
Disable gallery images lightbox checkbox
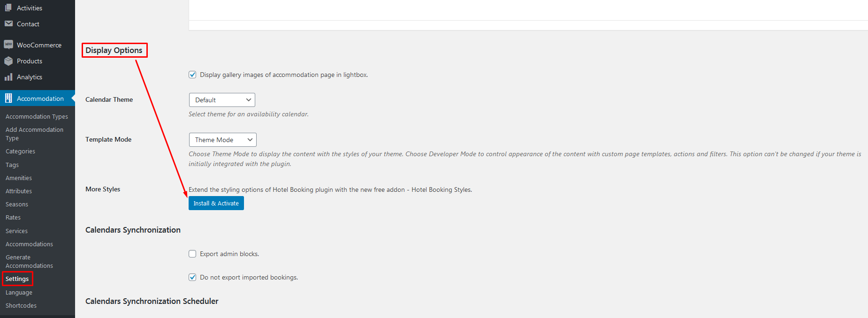192,75
